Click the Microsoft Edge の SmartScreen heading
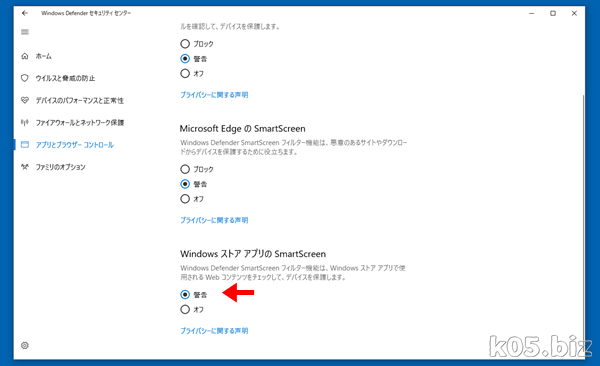 [243, 129]
